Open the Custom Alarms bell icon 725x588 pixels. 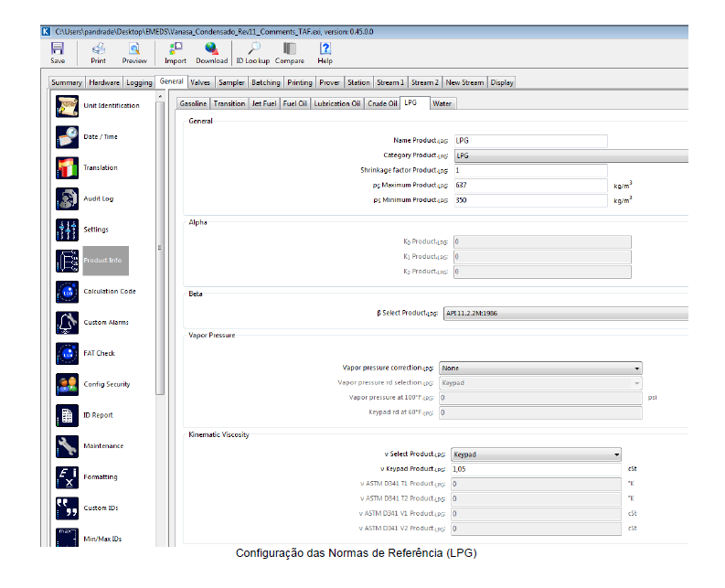(67, 323)
